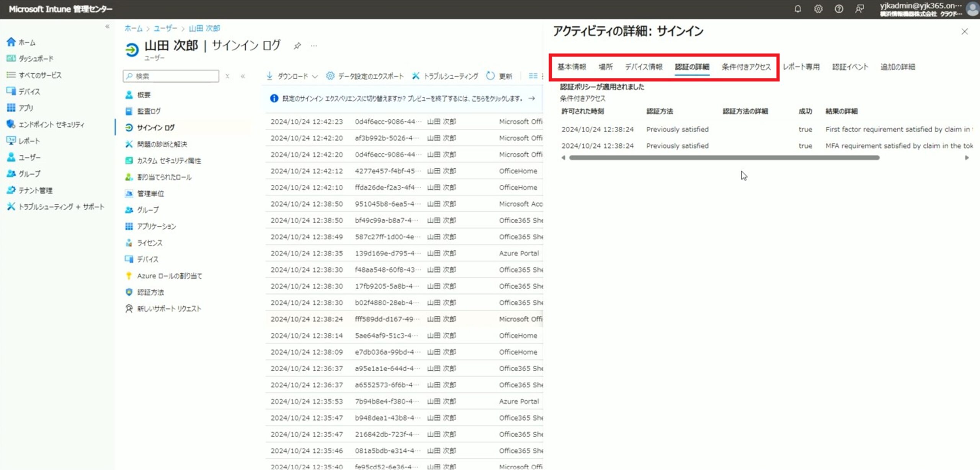Open アプリケーション in user menu
Image resolution: width=980 pixels, height=470 pixels.
[x=150, y=226]
